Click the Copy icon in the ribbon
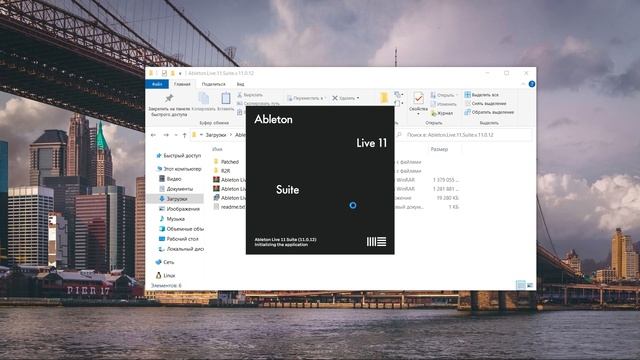 click(204, 98)
